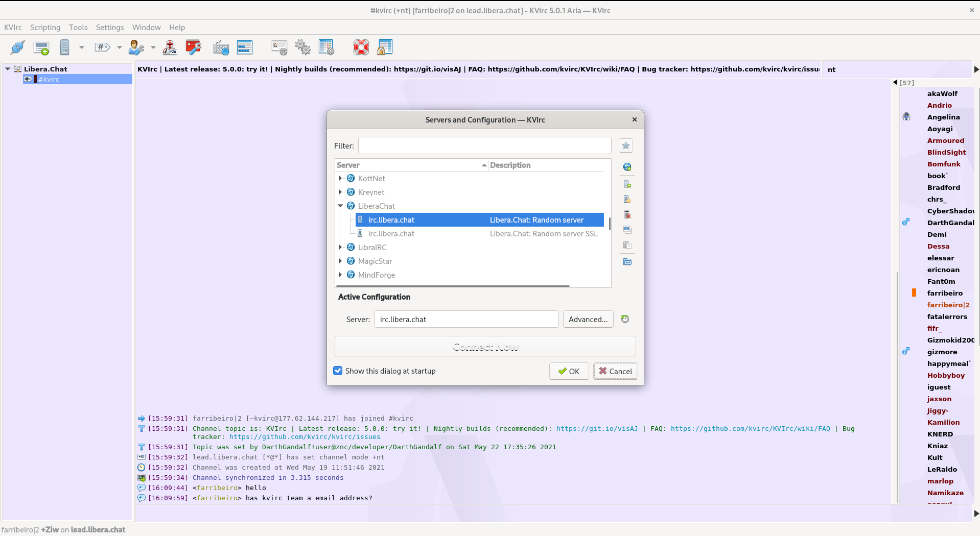Open dropdown arrow beside channels hash icon
The width and height of the screenshot is (980, 536).
click(x=119, y=47)
